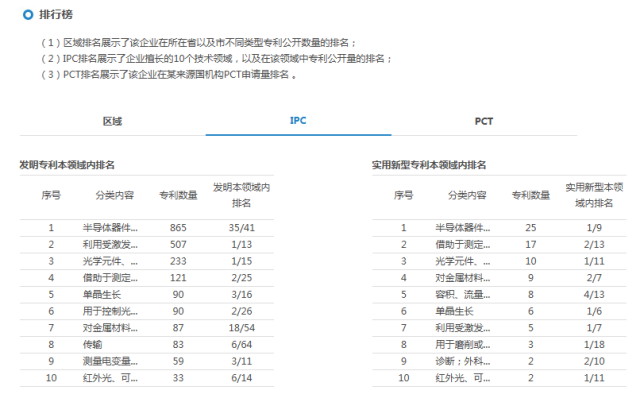Click the ranking value 1/9
This screenshot has width=640, height=398.
pos(594,228)
